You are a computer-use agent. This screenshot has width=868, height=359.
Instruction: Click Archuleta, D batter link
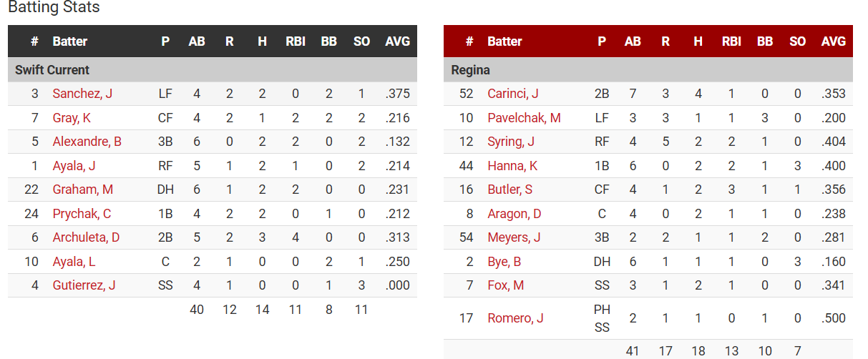tap(86, 237)
